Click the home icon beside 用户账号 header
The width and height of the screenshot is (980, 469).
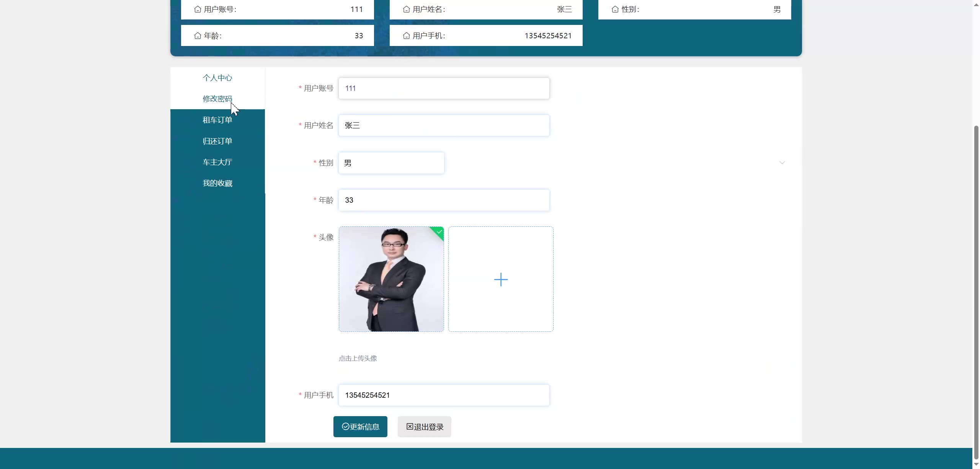(198, 9)
